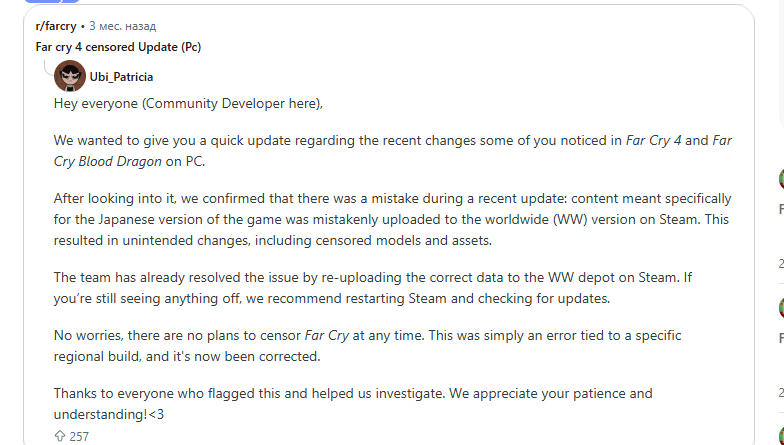Viewport: 784px width, 445px height.
Task: Select the leftmost blue tab at top
Action: (x=42, y=1)
